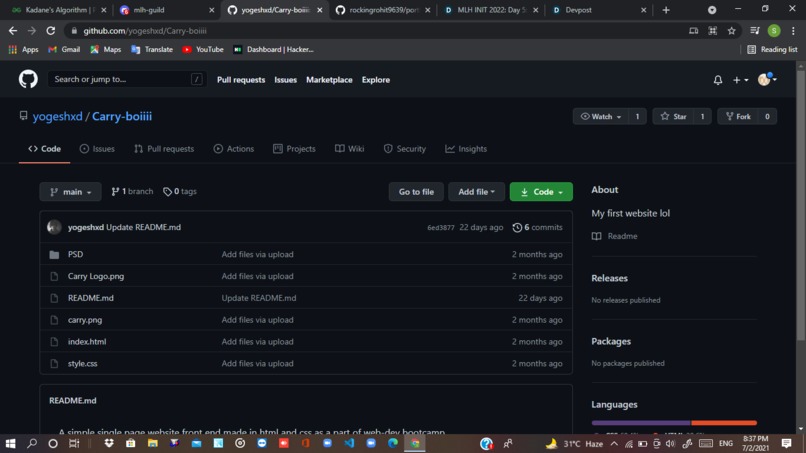806x453 pixels.
Task: Open the GitHub home logo
Action: 28,79
